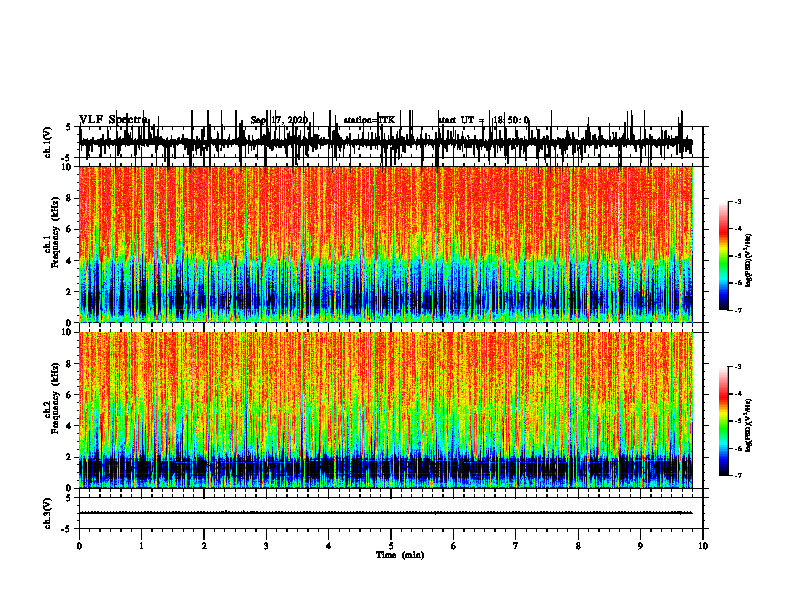The width and height of the screenshot is (792, 612).
Task: Click the "ch.1(V)" axis label
Action: (48, 142)
